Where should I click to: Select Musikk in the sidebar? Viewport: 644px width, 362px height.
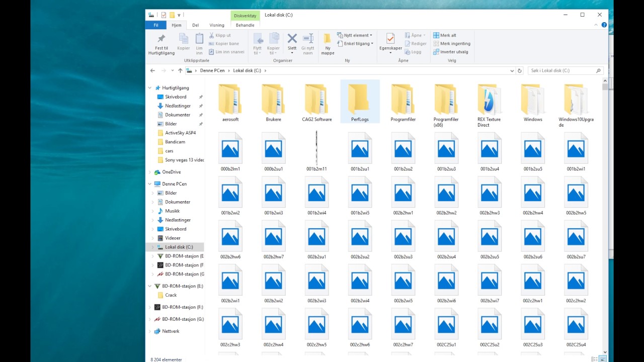172,211
